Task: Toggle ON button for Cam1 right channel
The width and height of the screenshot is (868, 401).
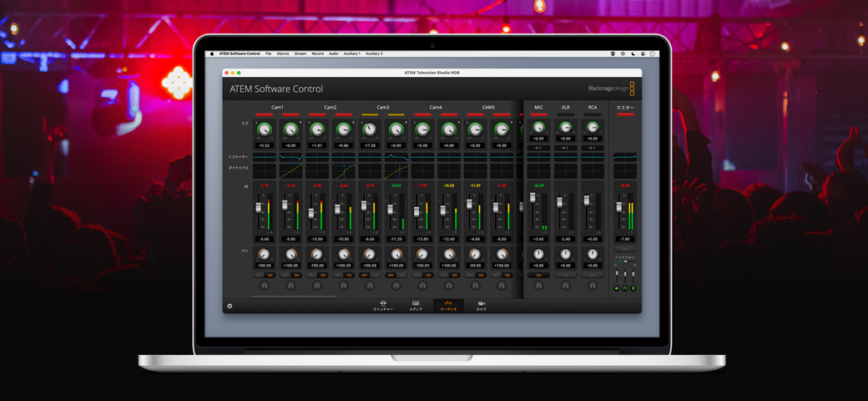Action: [297, 275]
